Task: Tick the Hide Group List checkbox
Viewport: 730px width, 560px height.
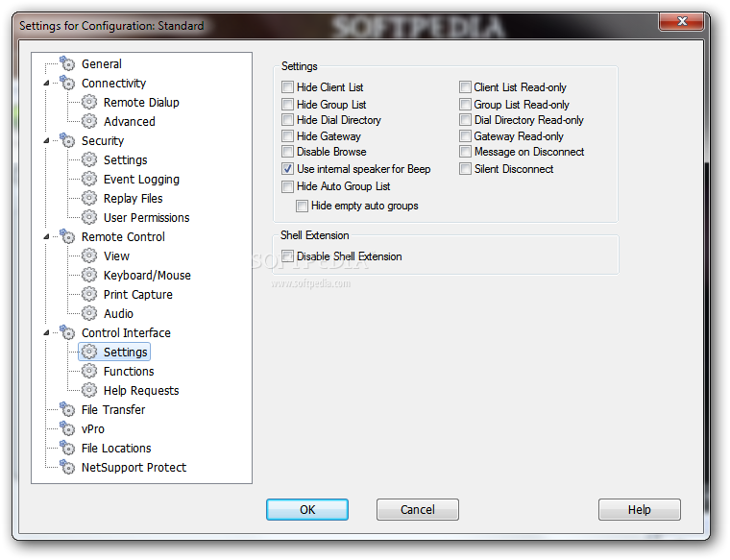Action: click(288, 104)
